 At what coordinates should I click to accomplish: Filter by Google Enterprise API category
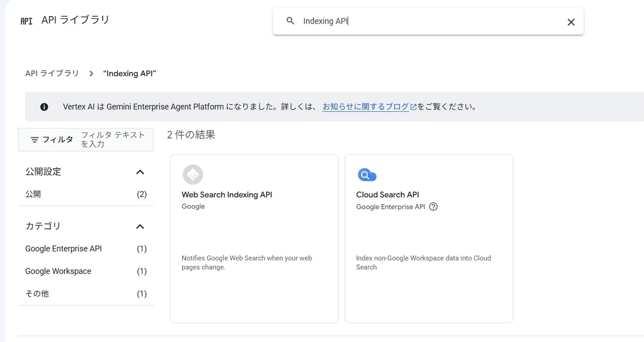pos(86,249)
